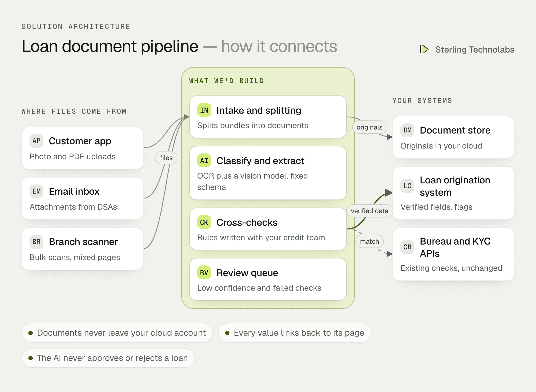This screenshot has width=536, height=392.
Task: Select the 'match' connector label
Action: tap(370, 241)
